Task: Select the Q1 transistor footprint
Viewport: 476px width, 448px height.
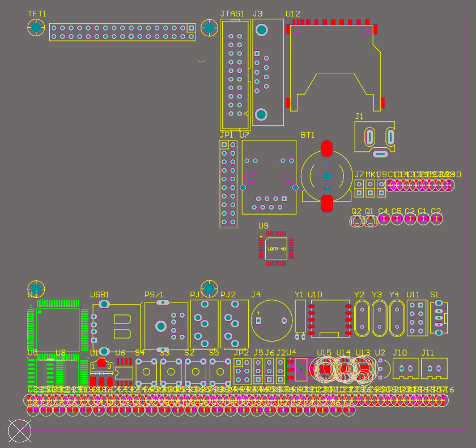Action: (371, 221)
